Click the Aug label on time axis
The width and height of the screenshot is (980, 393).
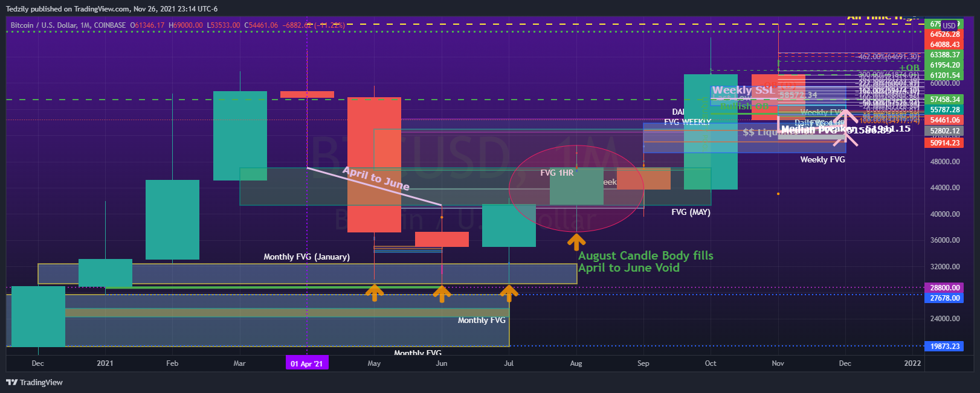576,363
